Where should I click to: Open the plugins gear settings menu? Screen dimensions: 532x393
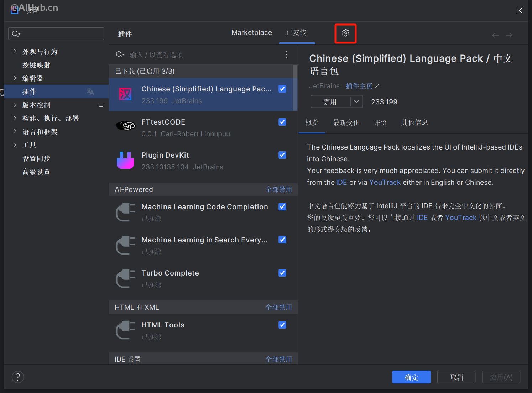pyautogui.click(x=345, y=33)
